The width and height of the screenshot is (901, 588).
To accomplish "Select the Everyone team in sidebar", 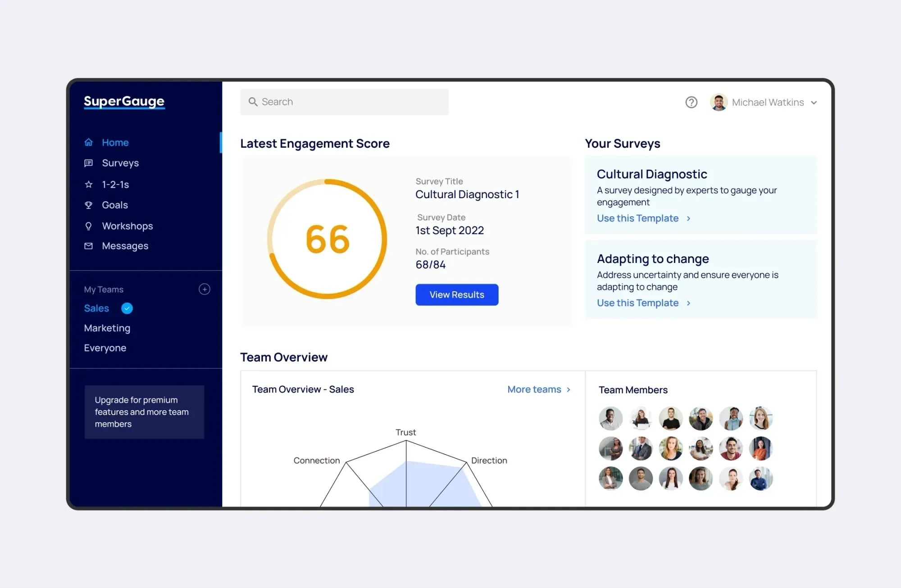I will pyautogui.click(x=105, y=348).
